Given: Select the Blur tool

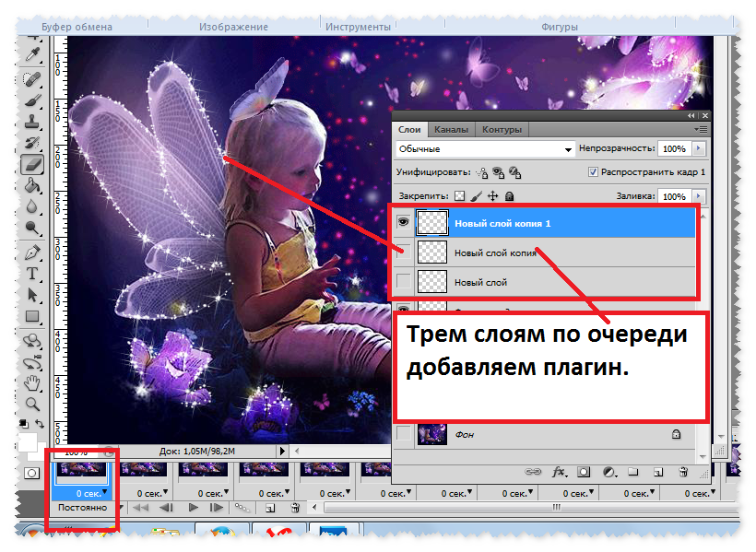Looking at the screenshot, I should pos(32,206).
